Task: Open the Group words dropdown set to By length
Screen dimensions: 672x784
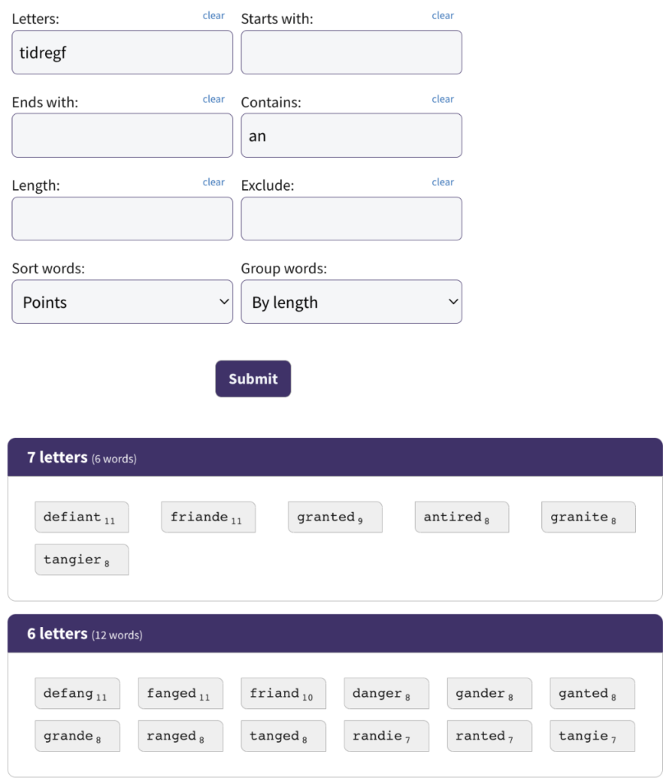Action: [x=351, y=302]
